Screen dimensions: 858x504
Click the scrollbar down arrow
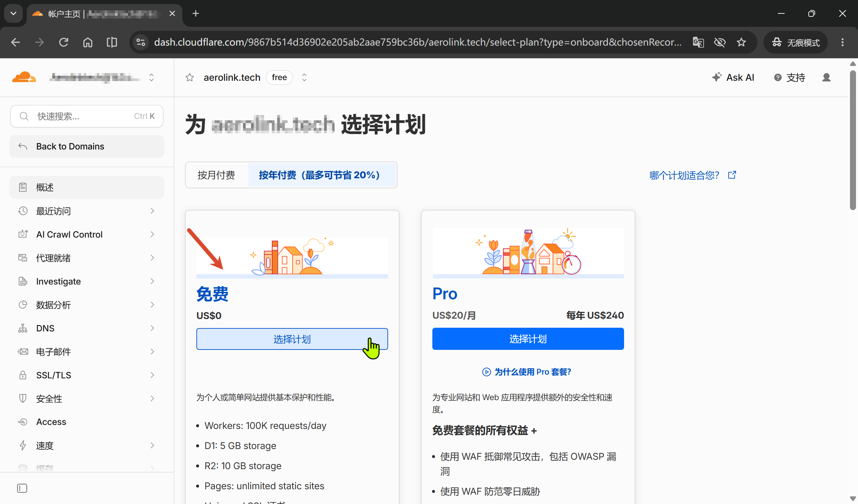tap(853, 499)
